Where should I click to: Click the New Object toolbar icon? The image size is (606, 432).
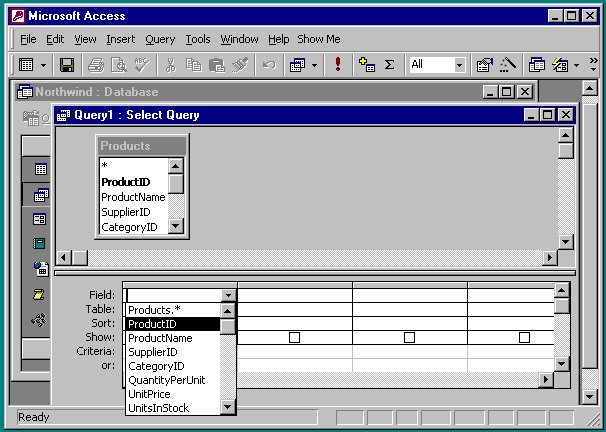[x=560, y=65]
